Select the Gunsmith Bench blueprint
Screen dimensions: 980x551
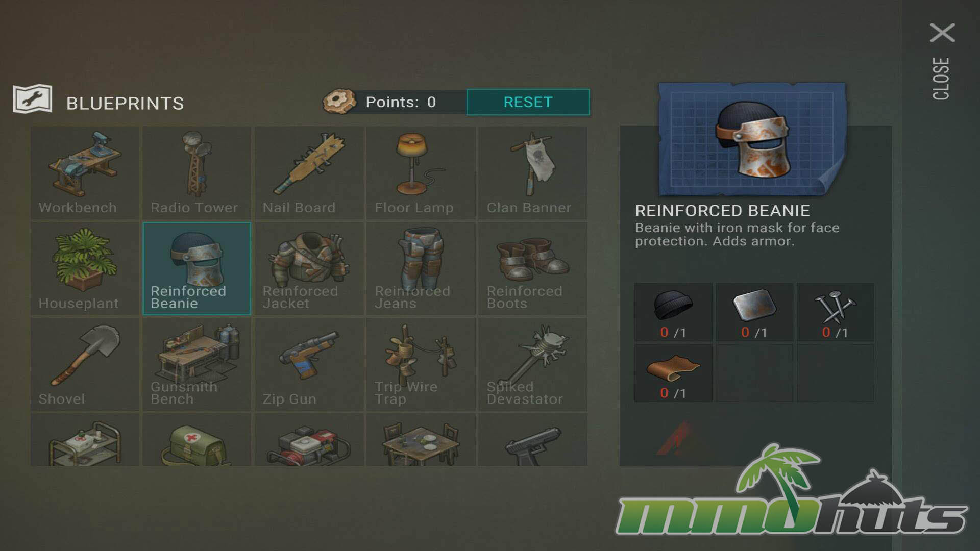pos(197,364)
